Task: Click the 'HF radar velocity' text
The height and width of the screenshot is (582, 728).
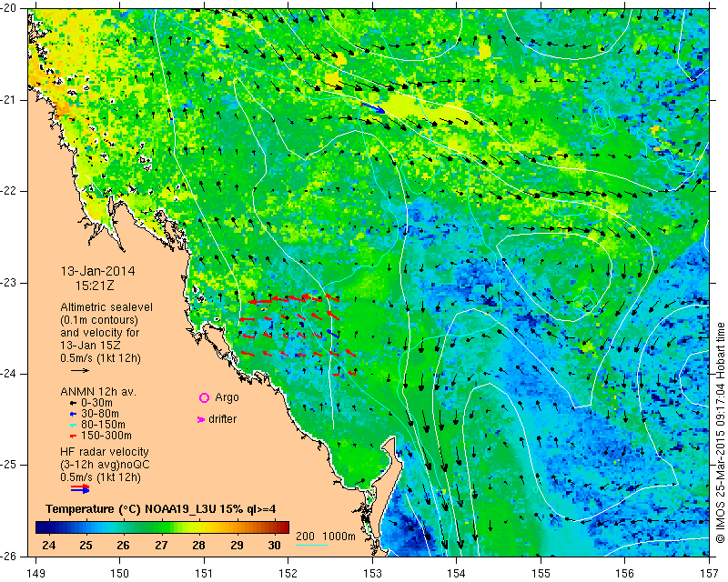Action: (105, 452)
